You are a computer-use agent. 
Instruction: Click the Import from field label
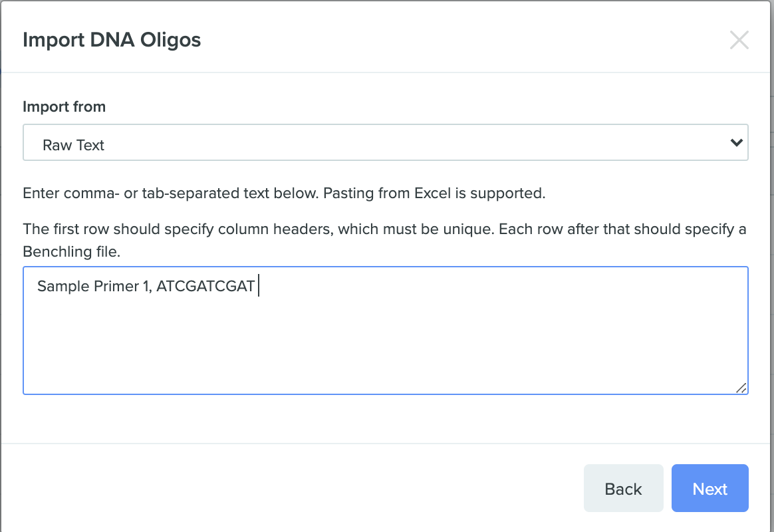pos(64,106)
